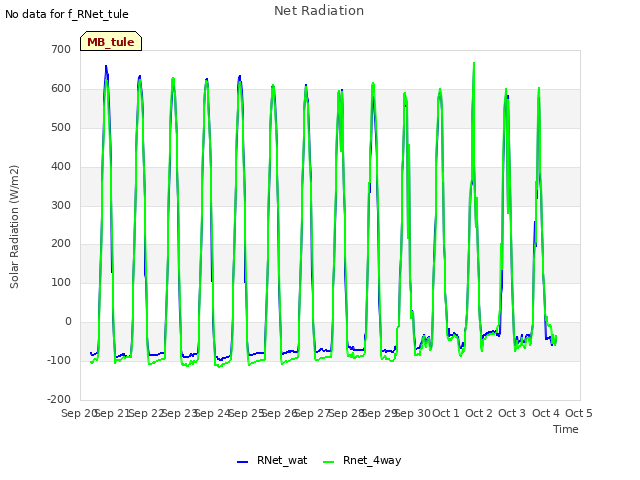
Task: Click the blue peak just after Sep 20
Action: point(106,67)
